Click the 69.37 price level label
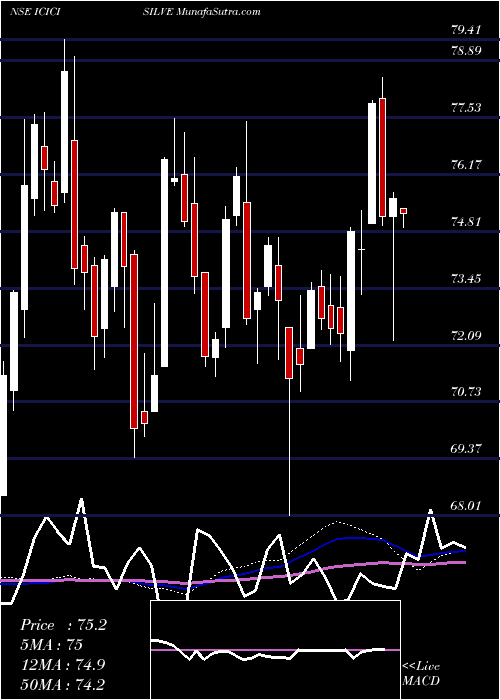Image resolution: width=500 pixels, height=700 pixels. (x=466, y=449)
